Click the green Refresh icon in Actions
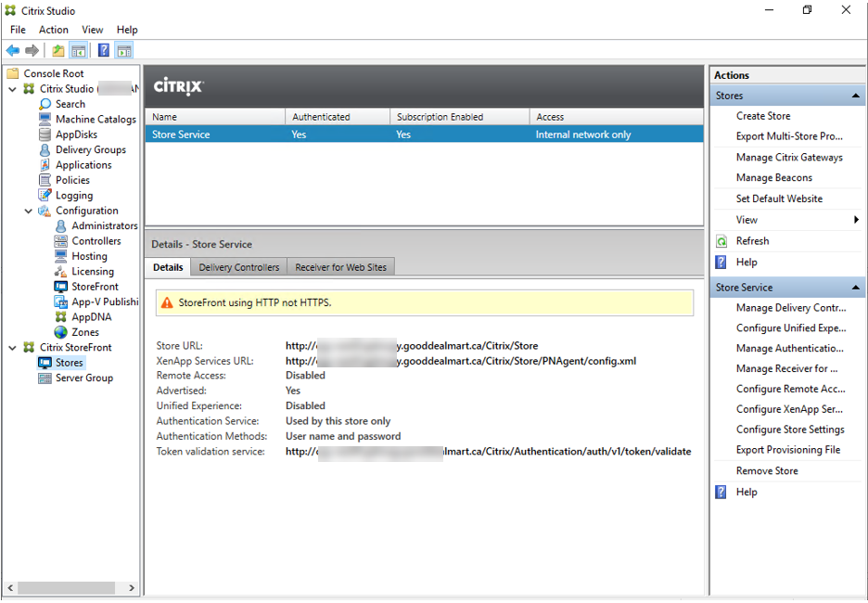This screenshot has width=868, height=603. (721, 241)
